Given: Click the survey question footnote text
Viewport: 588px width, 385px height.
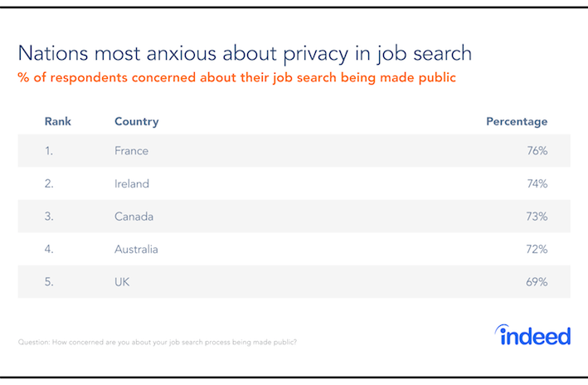Looking at the screenshot, I should pos(157,342).
